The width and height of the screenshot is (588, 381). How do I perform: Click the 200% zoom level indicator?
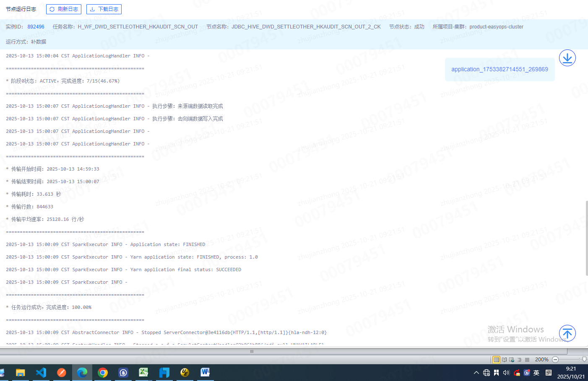coord(541,360)
